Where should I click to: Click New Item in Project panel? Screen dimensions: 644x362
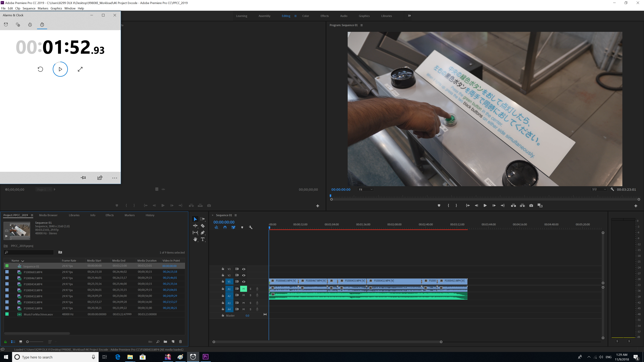tap(173, 342)
